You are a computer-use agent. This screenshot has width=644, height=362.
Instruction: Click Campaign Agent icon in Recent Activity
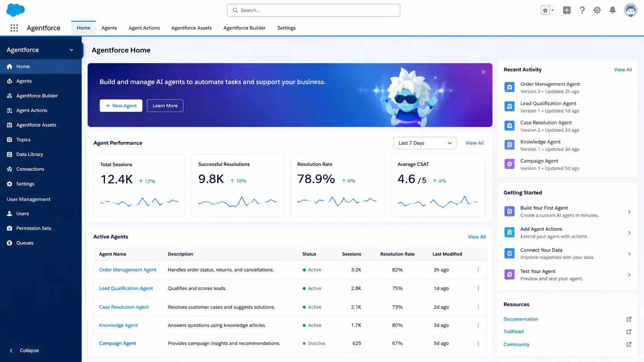[x=510, y=164]
